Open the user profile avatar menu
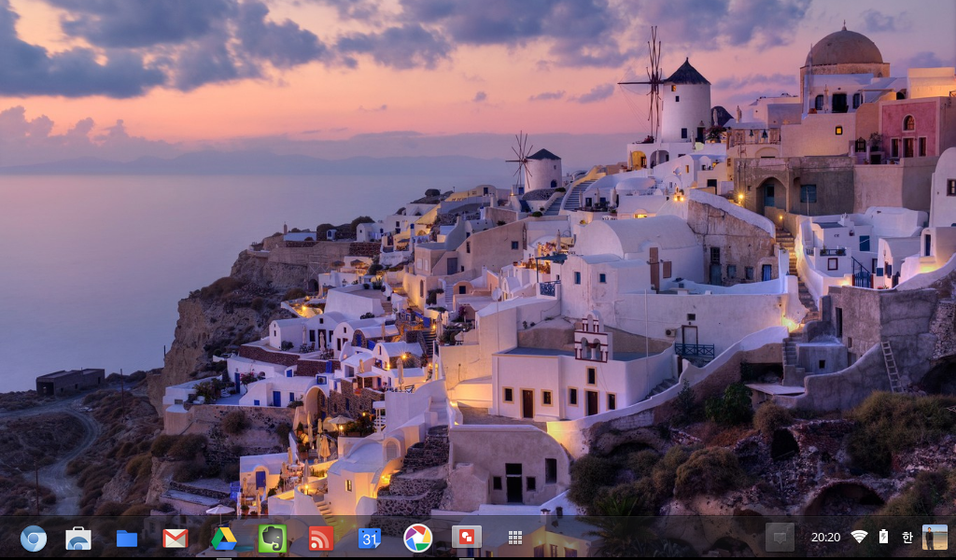The width and height of the screenshot is (956, 560). tap(935, 538)
